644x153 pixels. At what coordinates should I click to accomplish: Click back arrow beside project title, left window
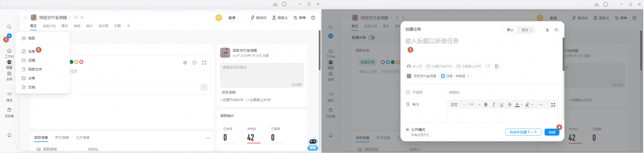pos(25,17)
